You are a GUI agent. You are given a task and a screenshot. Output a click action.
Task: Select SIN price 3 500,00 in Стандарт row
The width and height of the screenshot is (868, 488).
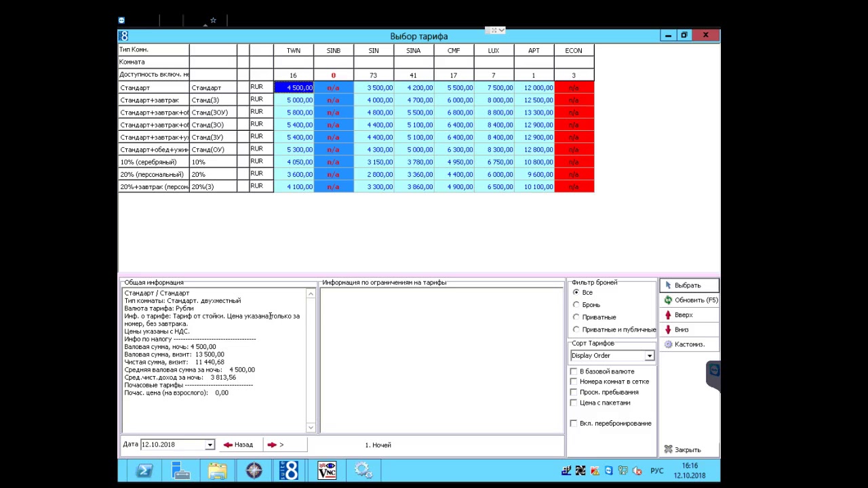374,87
